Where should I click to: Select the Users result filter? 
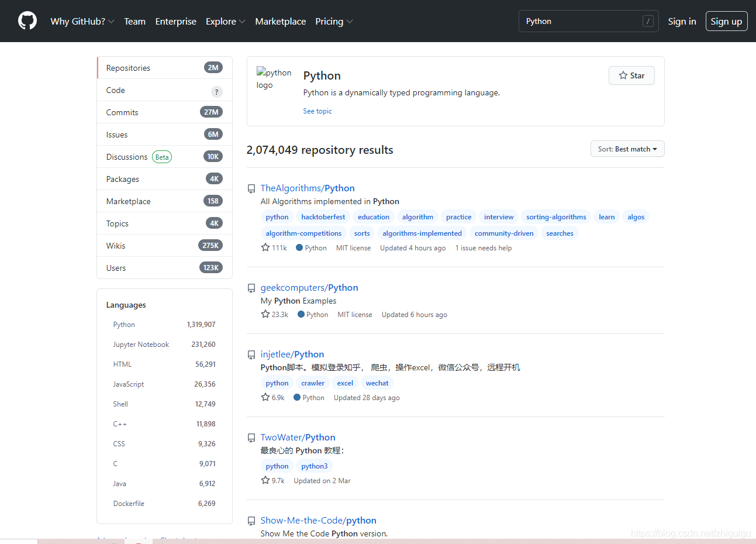tap(164, 268)
